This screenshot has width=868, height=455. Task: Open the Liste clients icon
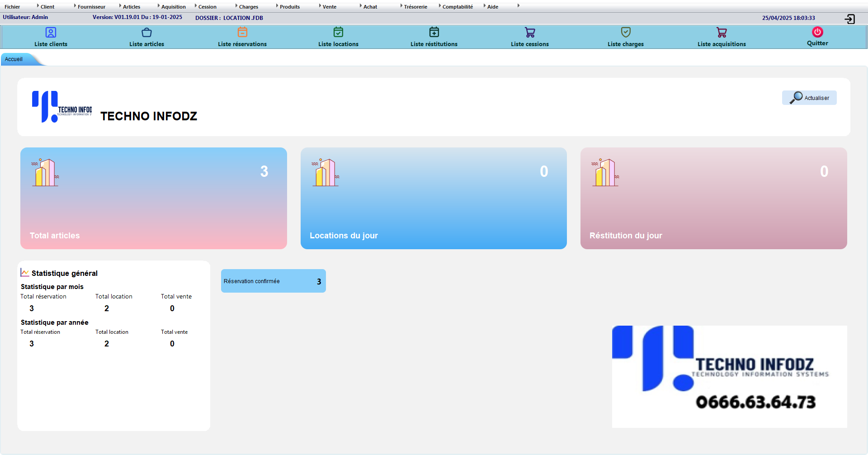[x=51, y=33]
